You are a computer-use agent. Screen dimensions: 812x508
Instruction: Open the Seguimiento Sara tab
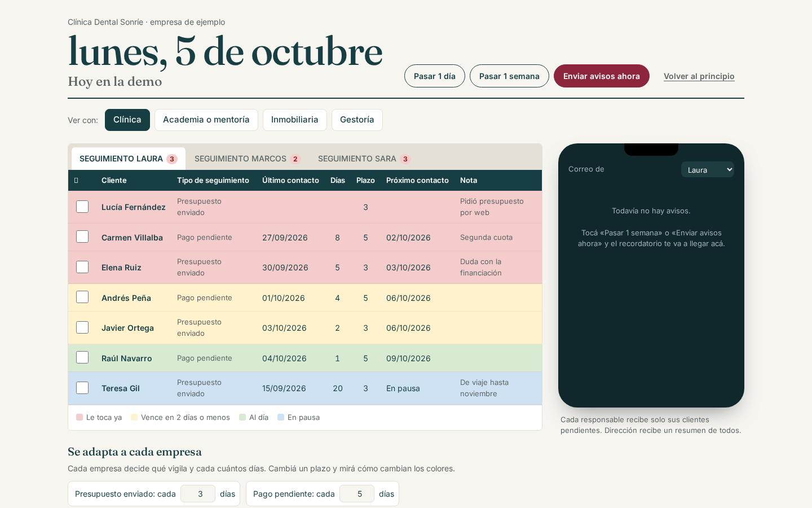pyautogui.click(x=364, y=159)
